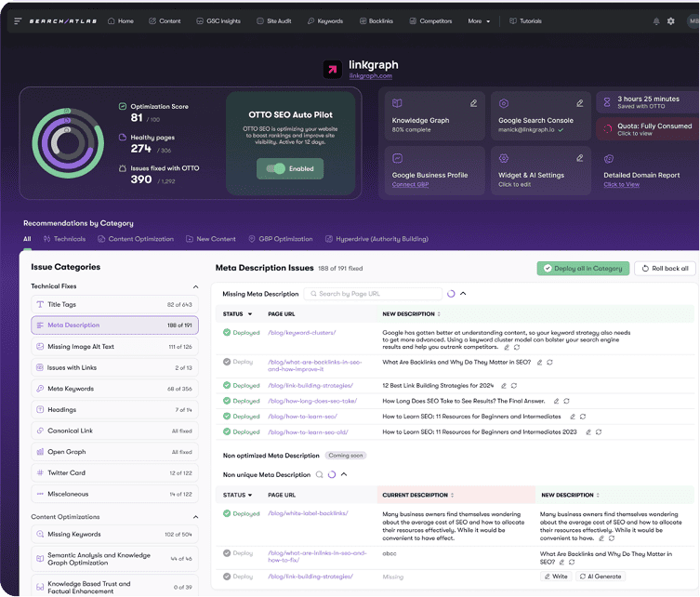Regenerate description for the link-building-strategies row
The image size is (700, 597).
[515, 385]
